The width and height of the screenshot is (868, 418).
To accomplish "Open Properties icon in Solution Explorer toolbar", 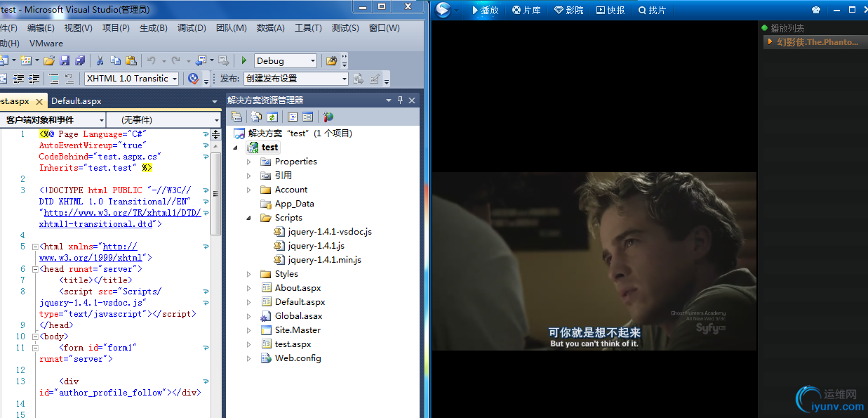I will point(236,117).
